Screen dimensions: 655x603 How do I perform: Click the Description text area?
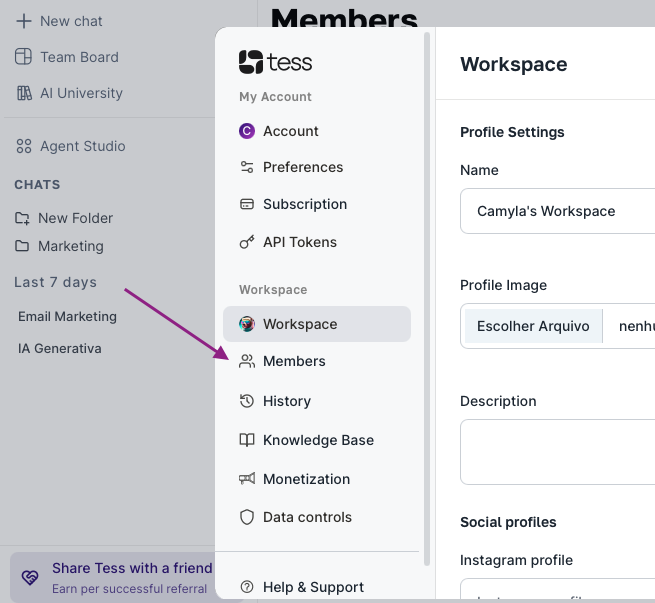click(x=557, y=452)
